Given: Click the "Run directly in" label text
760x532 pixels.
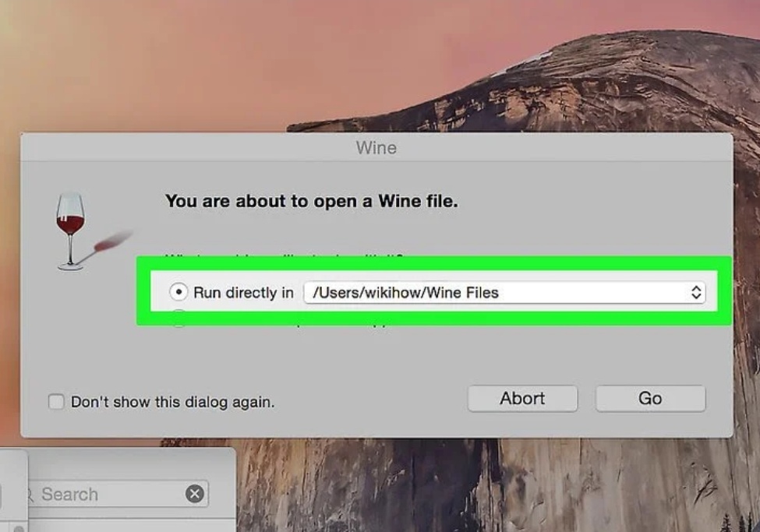Looking at the screenshot, I should (x=243, y=293).
